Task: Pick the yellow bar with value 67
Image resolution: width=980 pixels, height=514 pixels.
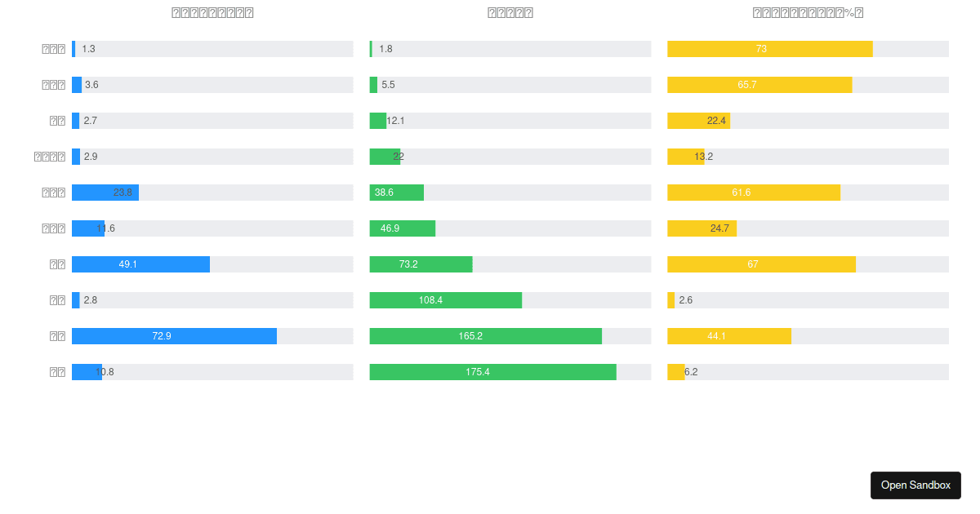Action: 761,264
